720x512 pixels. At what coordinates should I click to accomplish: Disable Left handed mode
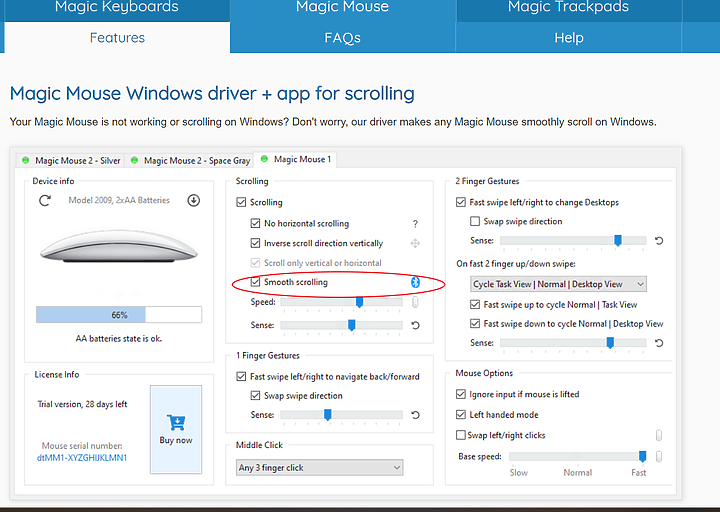click(461, 415)
